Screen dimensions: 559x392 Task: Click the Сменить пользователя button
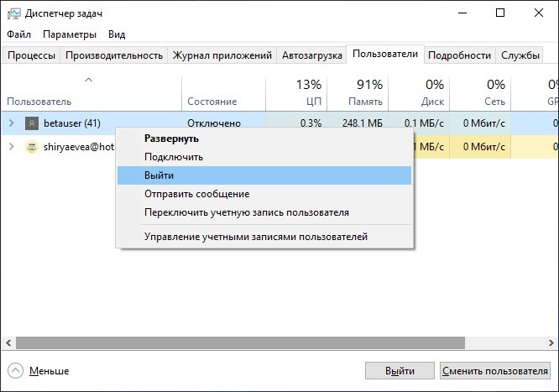pos(495,371)
